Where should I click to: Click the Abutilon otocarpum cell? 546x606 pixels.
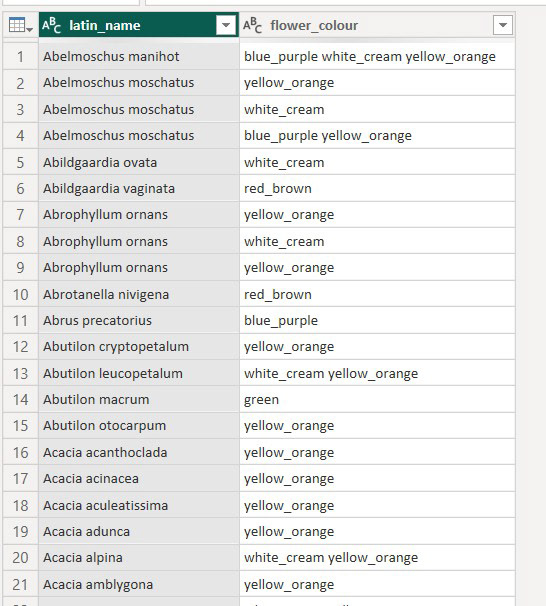click(139, 426)
